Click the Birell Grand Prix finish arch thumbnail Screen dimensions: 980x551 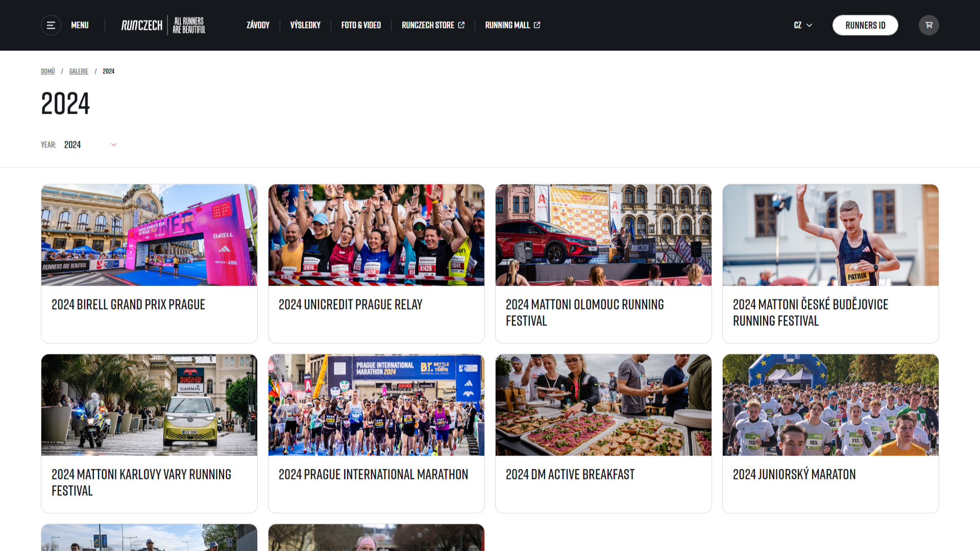(149, 235)
